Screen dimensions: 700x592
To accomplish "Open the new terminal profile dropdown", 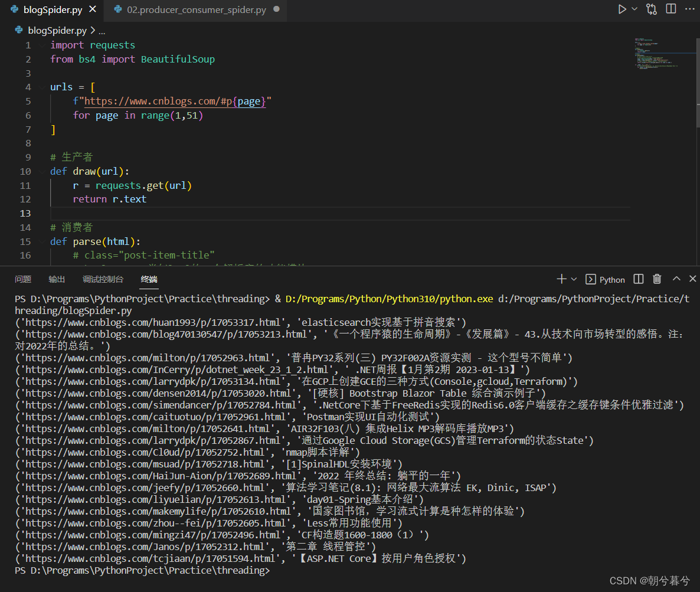I will tap(574, 279).
